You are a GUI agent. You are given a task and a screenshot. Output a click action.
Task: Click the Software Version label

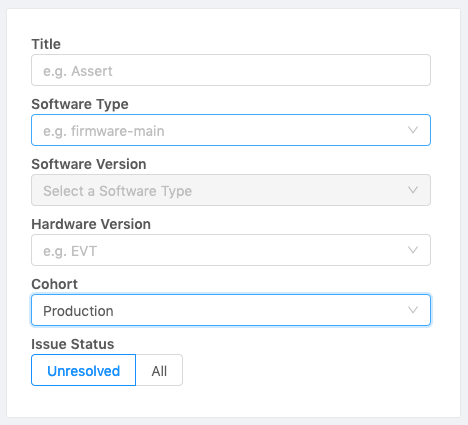coord(89,164)
